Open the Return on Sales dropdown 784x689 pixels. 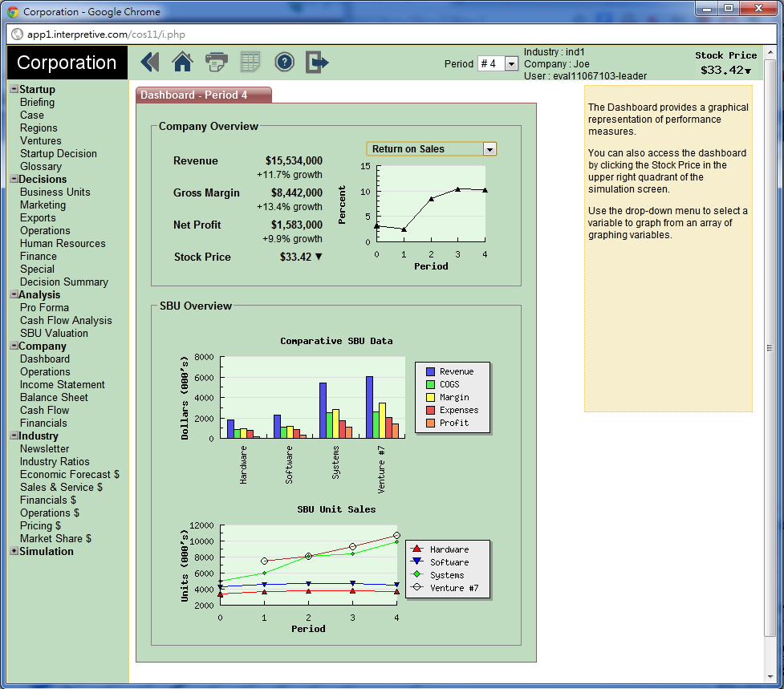tap(489, 149)
